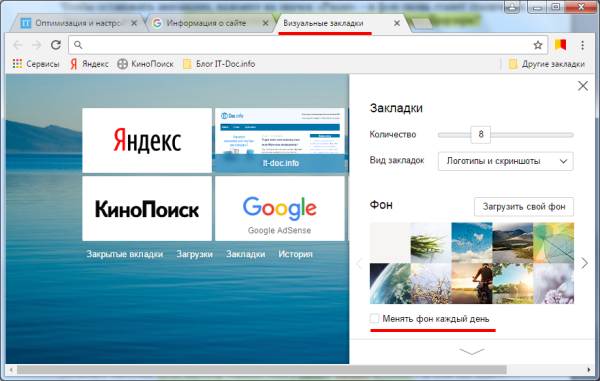The height and width of the screenshot is (381, 600).
Task: Click the Количество slider handle showing 8
Action: tap(481, 135)
